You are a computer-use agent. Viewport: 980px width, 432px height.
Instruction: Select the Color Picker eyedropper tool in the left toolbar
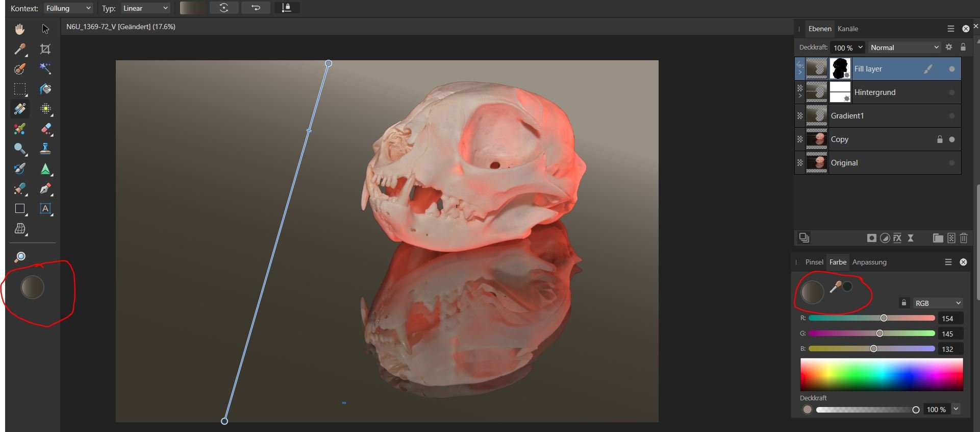(19, 49)
